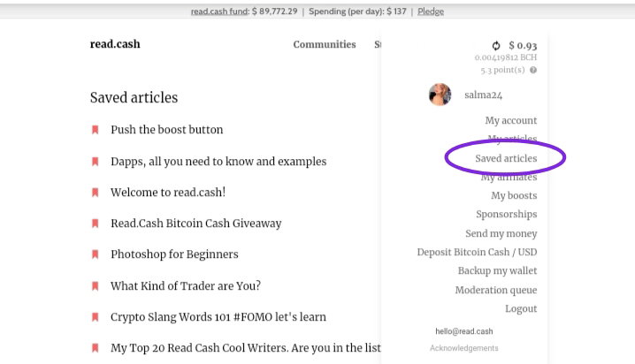This screenshot has height=364, width=635.
Task: Open Sponsorships menu item
Action: tap(506, 215)
